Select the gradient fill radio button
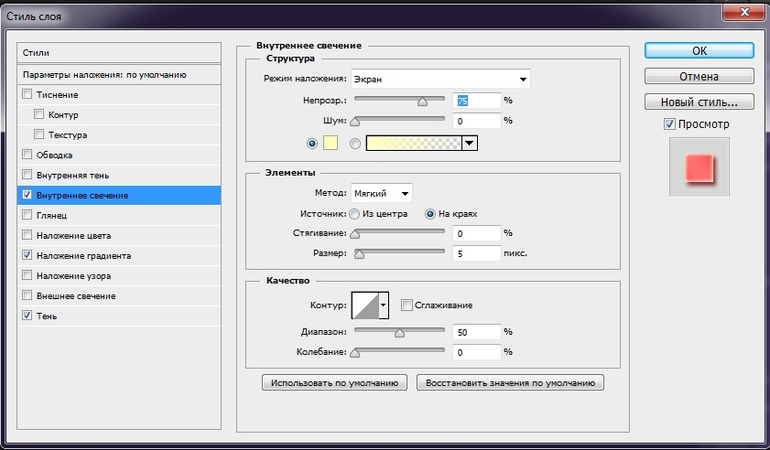This screenshot has height=450, width=770. point(356,143)
